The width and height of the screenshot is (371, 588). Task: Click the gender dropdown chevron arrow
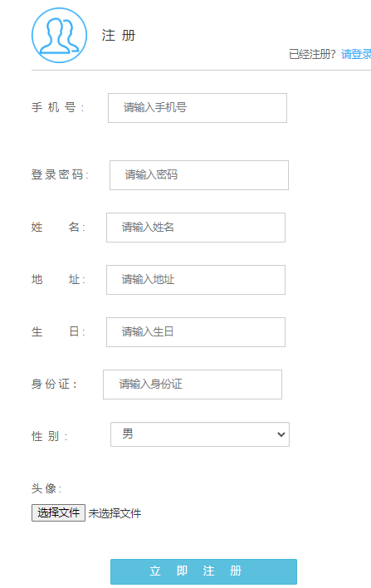pyautogui.click(x=281, y=434)
